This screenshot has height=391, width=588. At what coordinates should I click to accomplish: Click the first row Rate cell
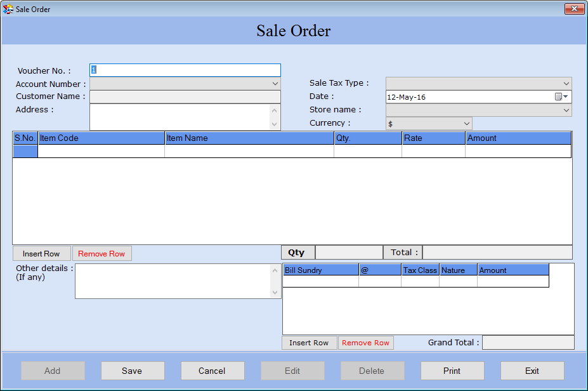tap(433, 151)
